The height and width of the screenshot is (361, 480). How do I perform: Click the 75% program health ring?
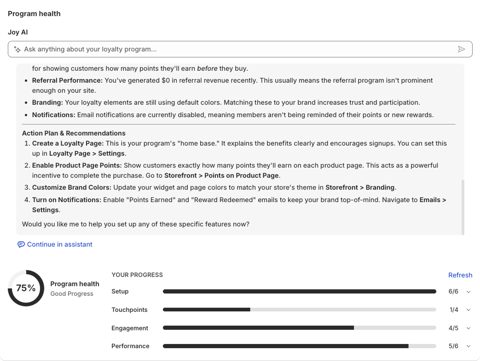click(26, 288)
